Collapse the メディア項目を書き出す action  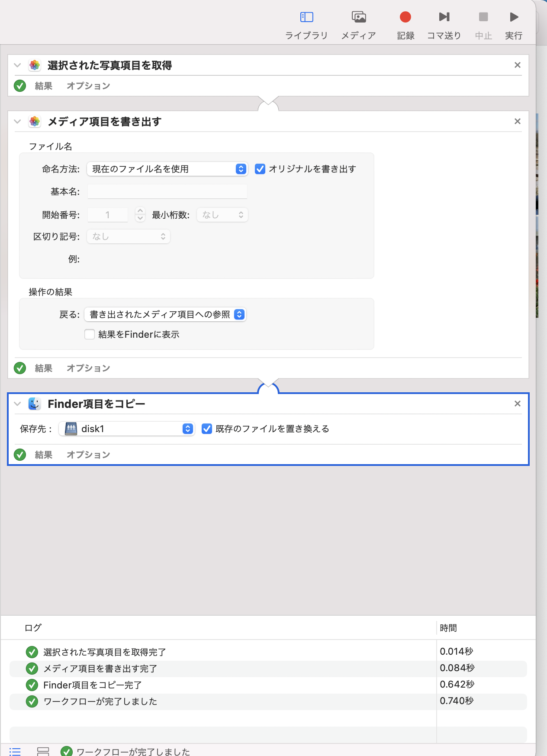[x=17, y=122]
